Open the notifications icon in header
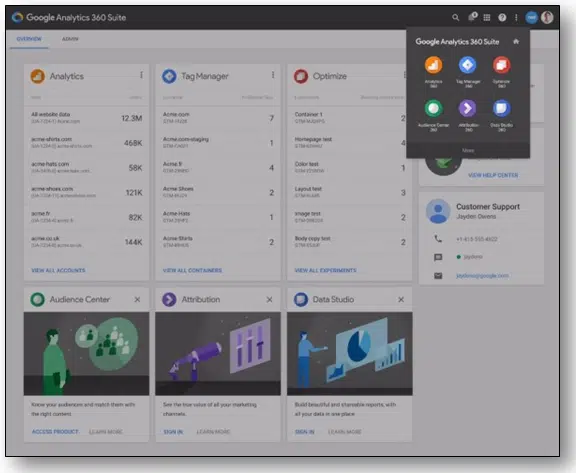576x473 pixels. 472,17
